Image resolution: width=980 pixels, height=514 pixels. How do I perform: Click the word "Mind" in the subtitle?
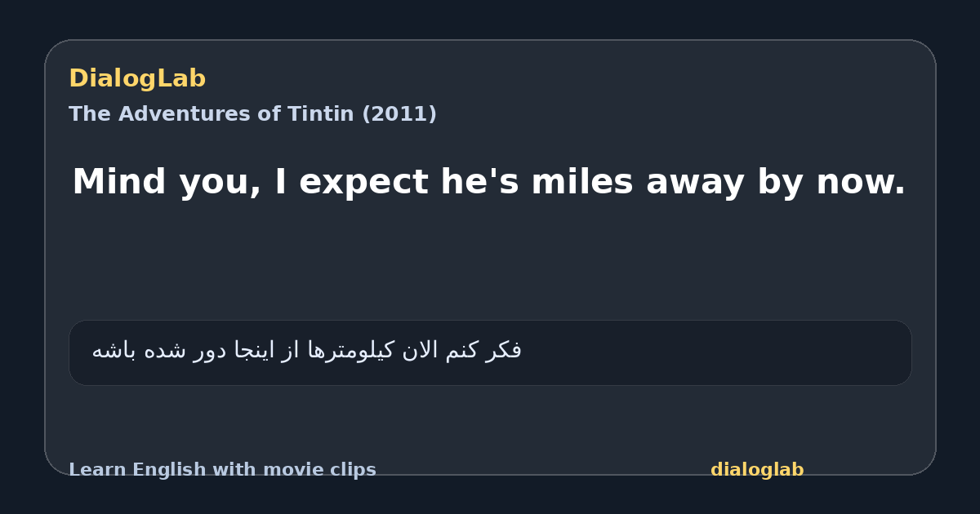click(118, 183)
